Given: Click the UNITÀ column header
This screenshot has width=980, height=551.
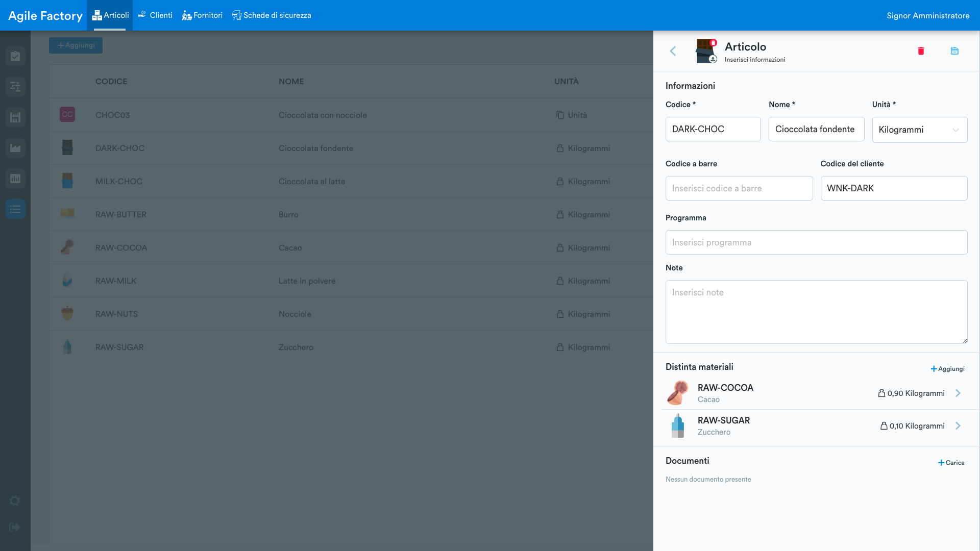Looking at the screenshot, I should tap(567, 81).
